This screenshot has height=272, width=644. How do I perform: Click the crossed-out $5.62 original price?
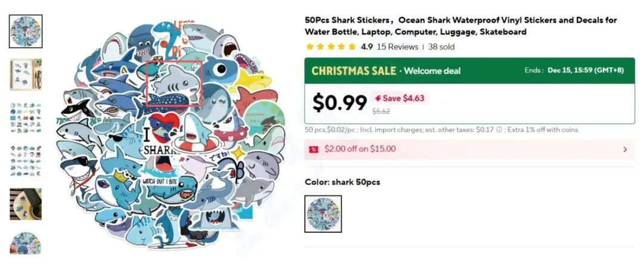tap(380, 111)
